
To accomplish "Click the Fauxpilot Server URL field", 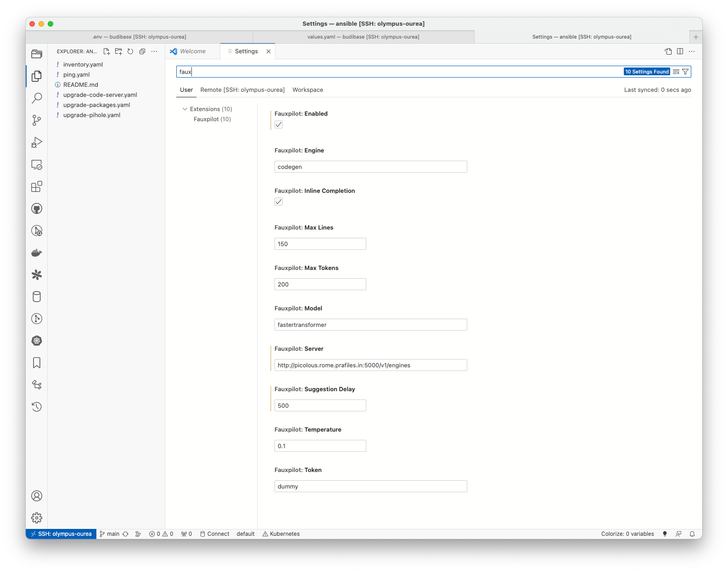I will tap(371, 365).
